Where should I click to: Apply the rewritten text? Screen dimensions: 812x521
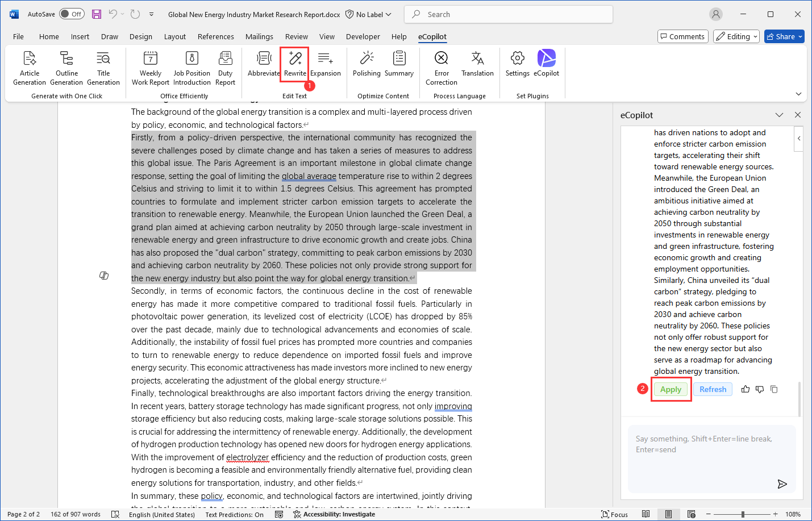[671, 389]
